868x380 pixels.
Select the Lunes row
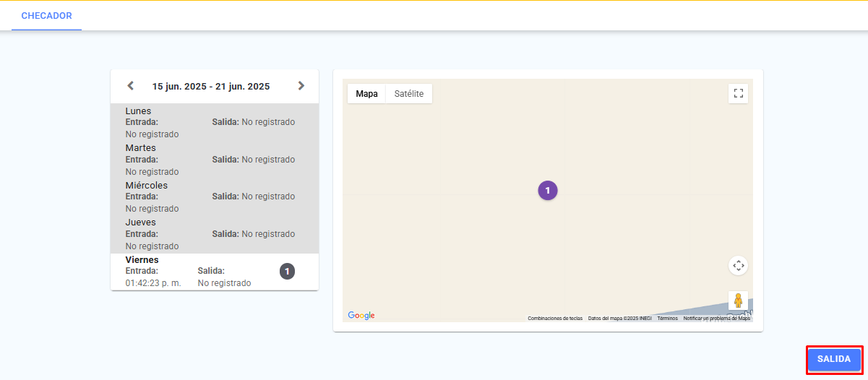pos(215,122)
